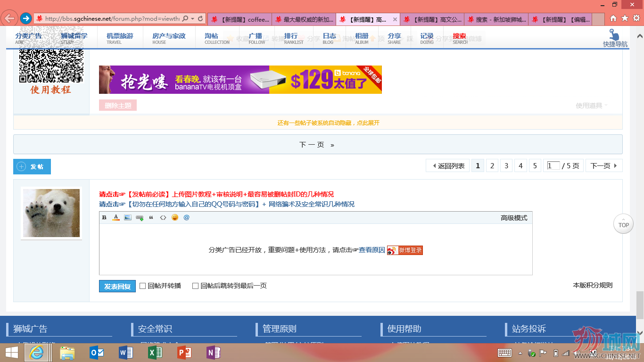Open File Explorer from the taskbar

67,353
